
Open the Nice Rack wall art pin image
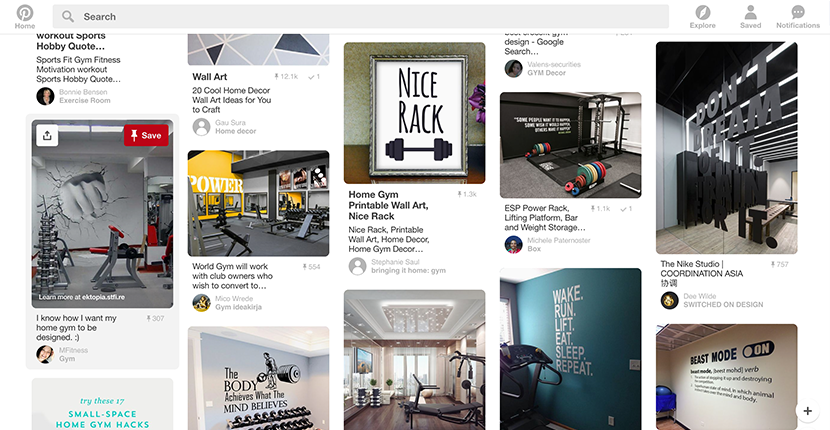[414, 113]
